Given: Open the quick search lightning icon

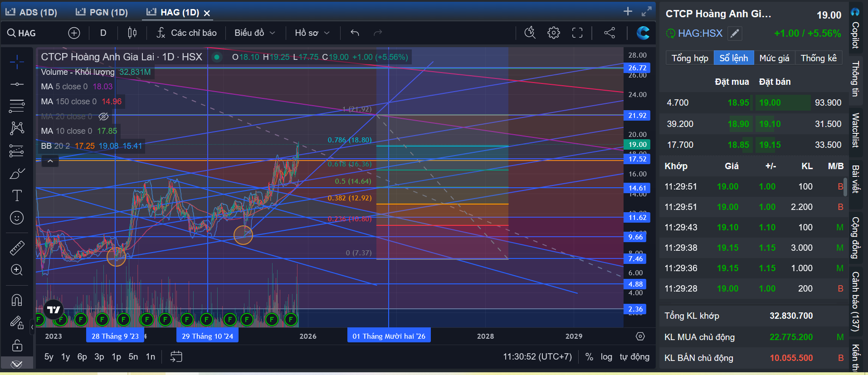Looking at the screenshot, I should click(x=530, y=33).
